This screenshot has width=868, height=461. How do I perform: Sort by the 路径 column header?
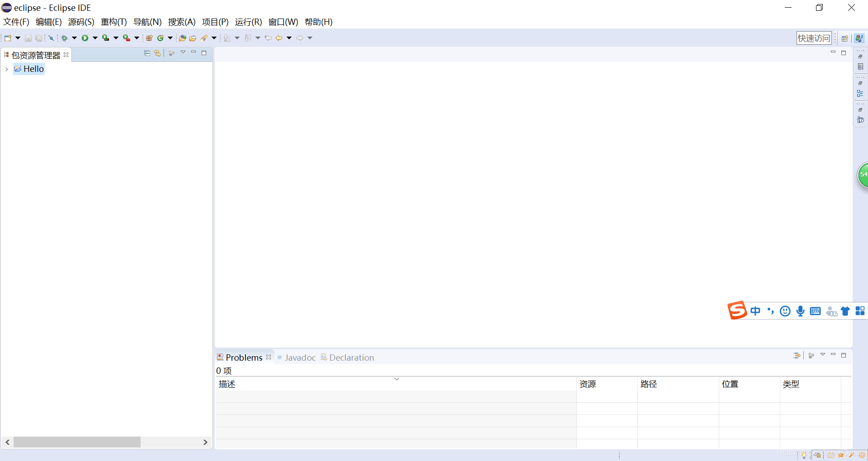[678, 384]
